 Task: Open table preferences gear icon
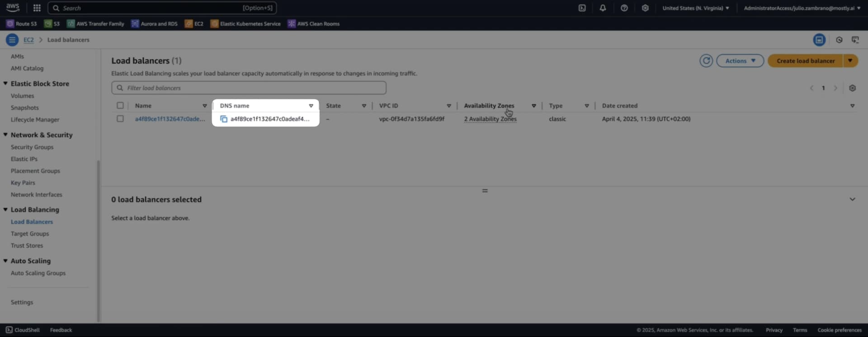[852, 88]
